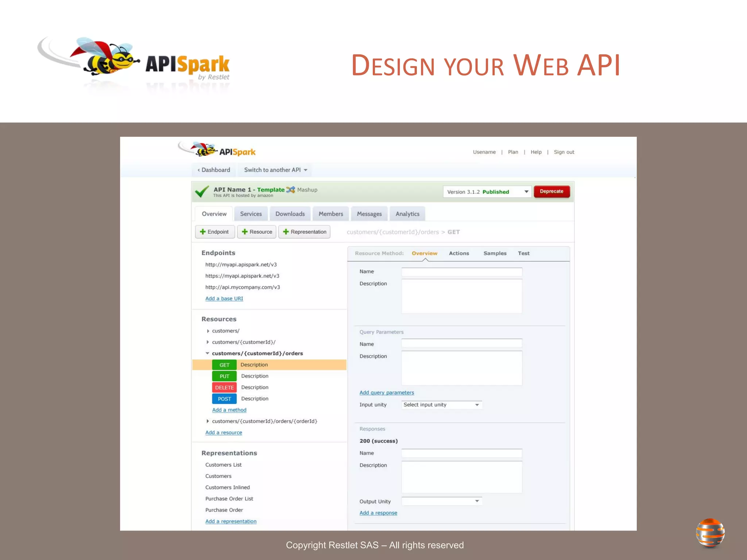This screenshot has width=747, height=560.
Task: Add a new Resource with plus button
Action: tap(257, 232)
